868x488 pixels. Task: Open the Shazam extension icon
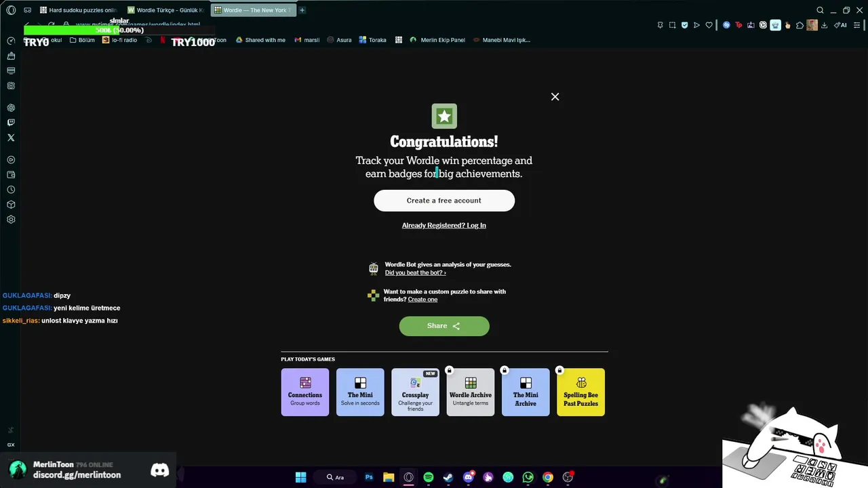[726, 25]
